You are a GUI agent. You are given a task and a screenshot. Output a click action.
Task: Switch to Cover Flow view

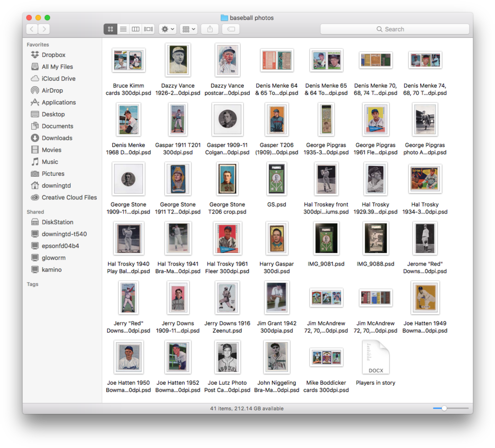pos(148,30)
